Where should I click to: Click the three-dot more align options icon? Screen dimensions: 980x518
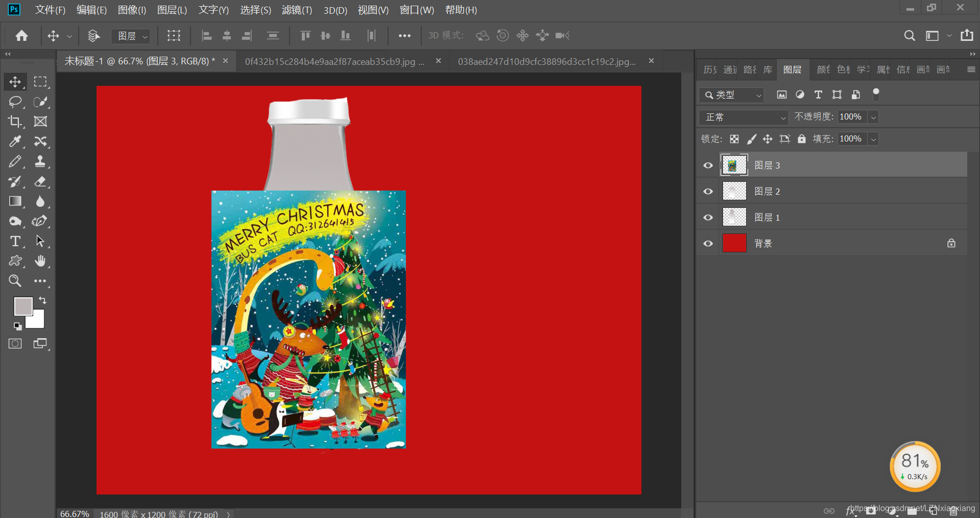tap(404, 36)
